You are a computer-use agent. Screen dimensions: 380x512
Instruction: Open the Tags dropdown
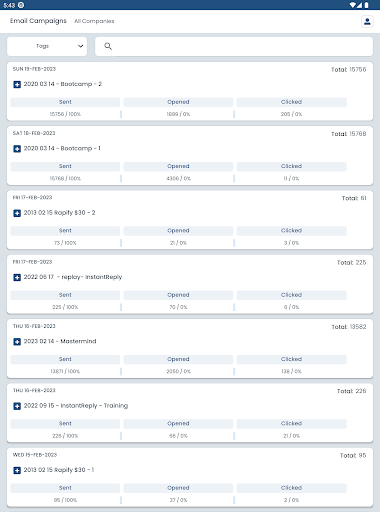[47, 46]
